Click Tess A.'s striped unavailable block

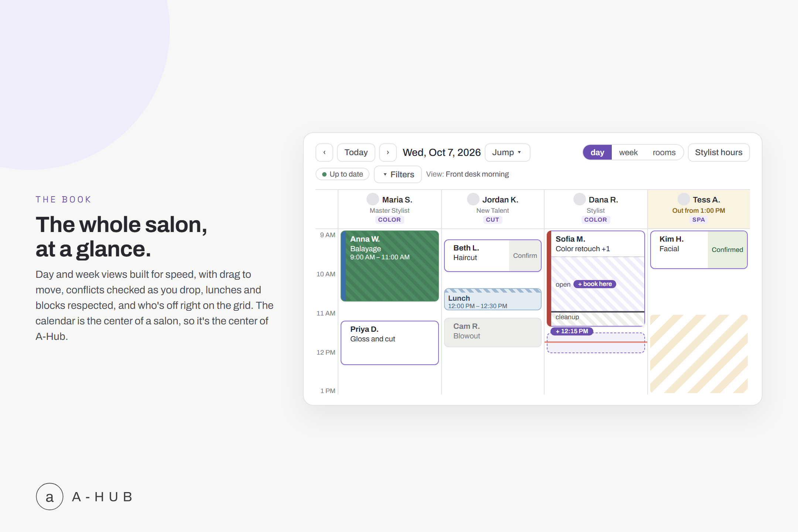[699, 354]
